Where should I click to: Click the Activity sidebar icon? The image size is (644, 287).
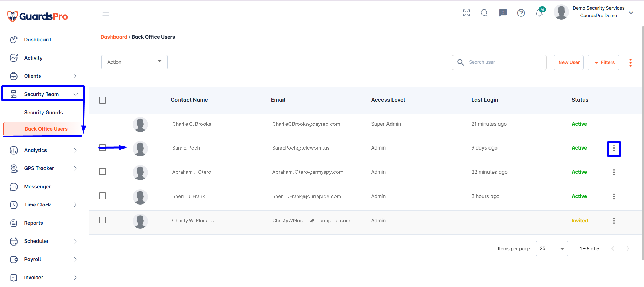coord(14,58)
